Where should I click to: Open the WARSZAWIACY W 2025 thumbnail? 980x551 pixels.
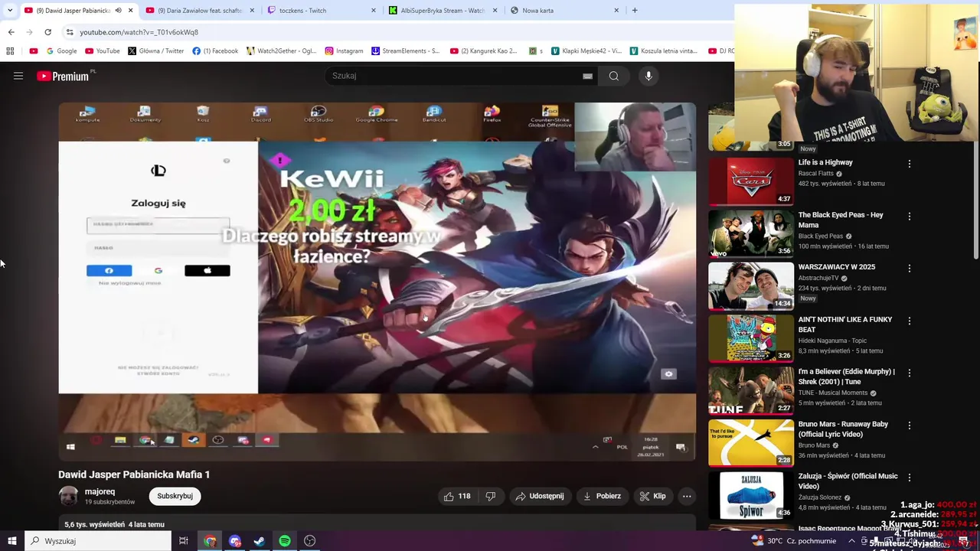[x=751, y=285]
